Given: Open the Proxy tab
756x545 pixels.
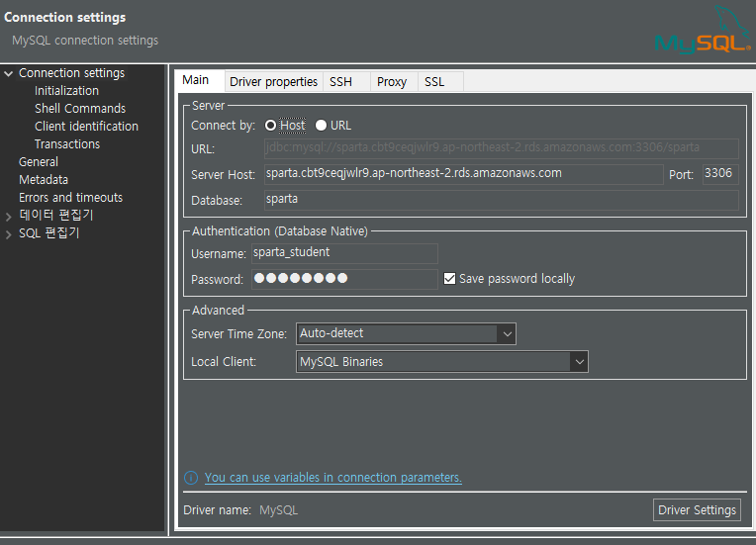Looking at the screenshot, I should click(392, 82).
